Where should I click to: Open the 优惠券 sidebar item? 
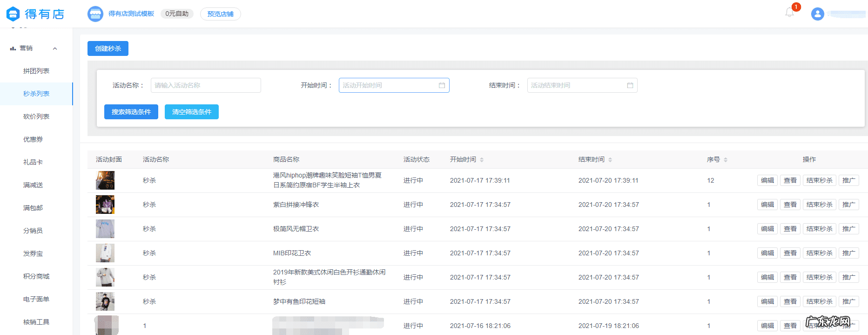[33, 139]
